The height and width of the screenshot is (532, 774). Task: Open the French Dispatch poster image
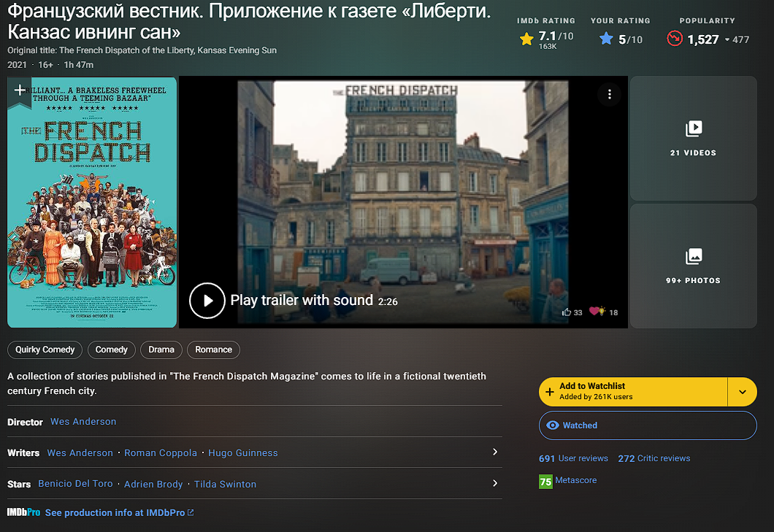[92, 202]
